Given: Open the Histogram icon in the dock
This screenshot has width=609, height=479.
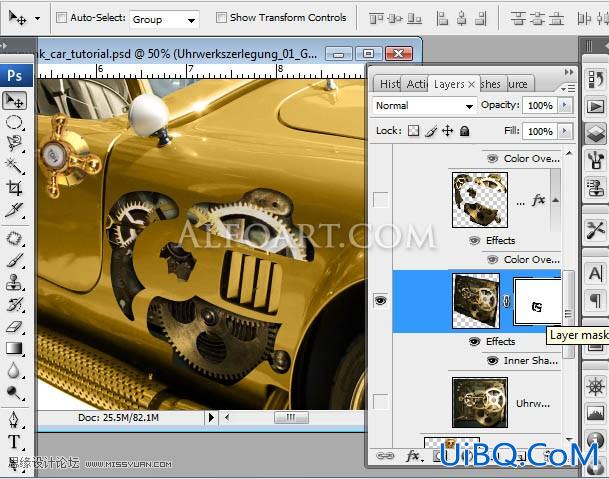Looking at the screenshot, I should pos(595,413).
